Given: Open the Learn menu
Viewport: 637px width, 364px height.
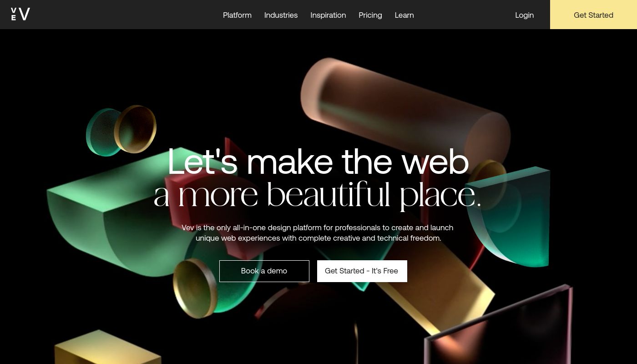Looking at the screenshot, I should (404, 15).
